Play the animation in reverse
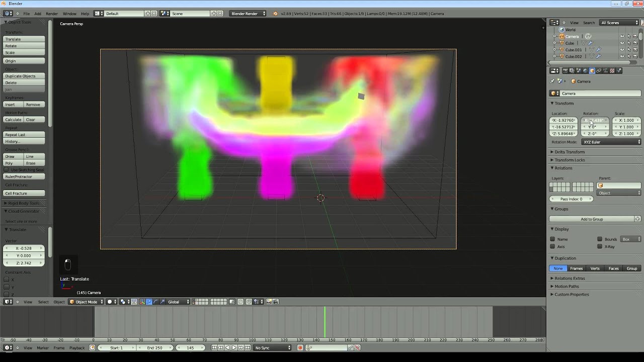The height and width of the screenshot is (362, 644). point(227,347)
